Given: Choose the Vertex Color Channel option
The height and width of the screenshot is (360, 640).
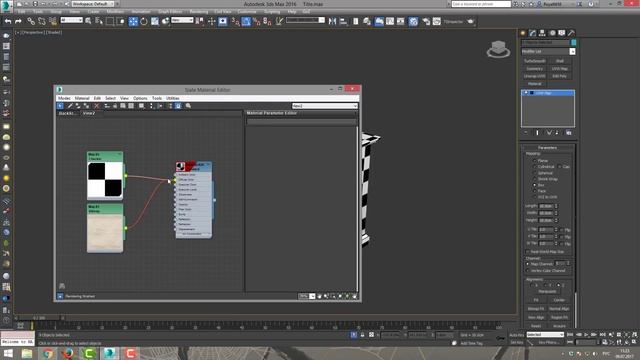Looking at the screenshot, I should pos(527,271).
